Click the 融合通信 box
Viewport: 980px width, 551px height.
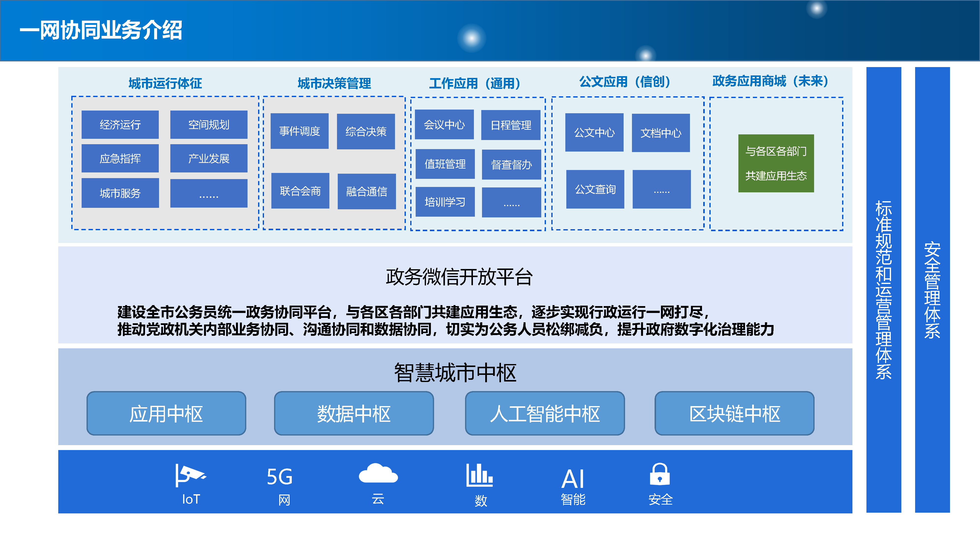[366, 192]
